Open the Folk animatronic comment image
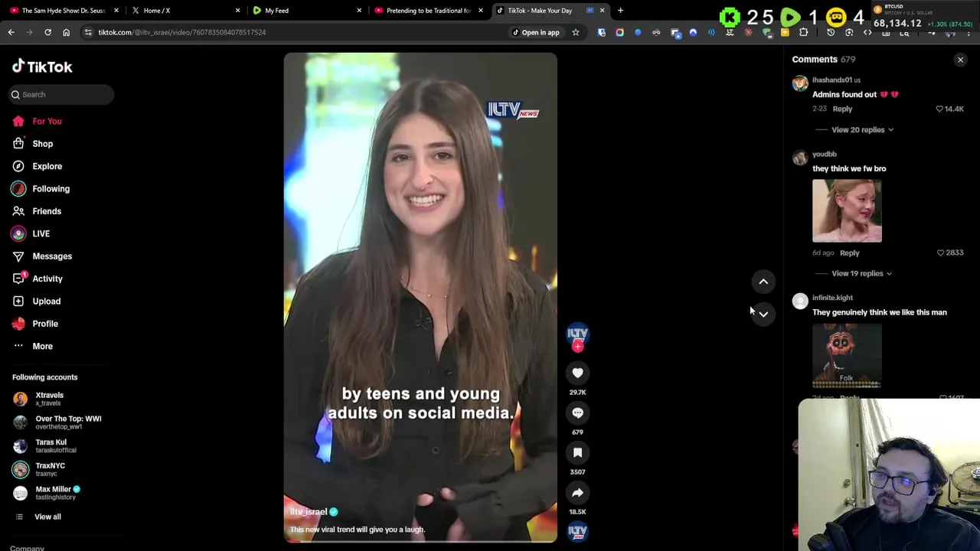 pyautogui.click(x=847, y=355)
